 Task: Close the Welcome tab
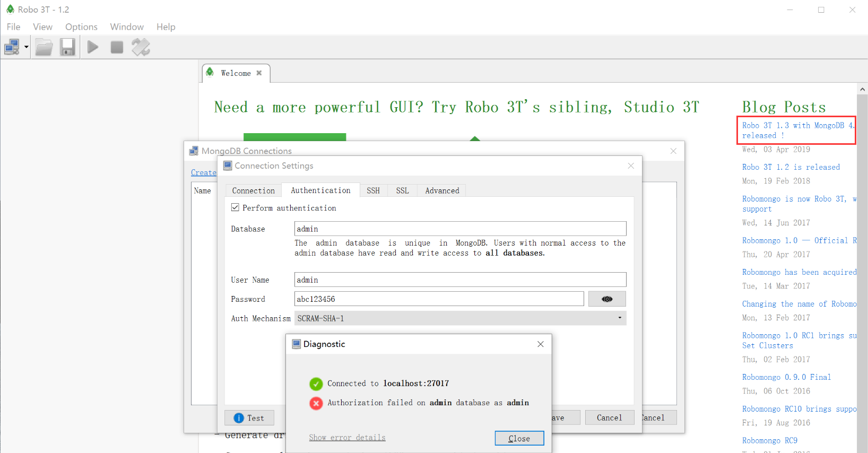click(259, 73)
